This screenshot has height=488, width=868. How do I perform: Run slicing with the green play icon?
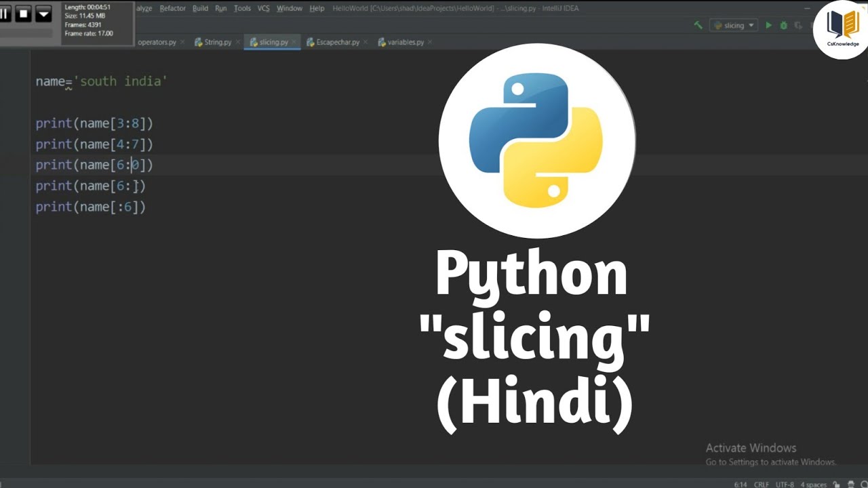point(768,25)
